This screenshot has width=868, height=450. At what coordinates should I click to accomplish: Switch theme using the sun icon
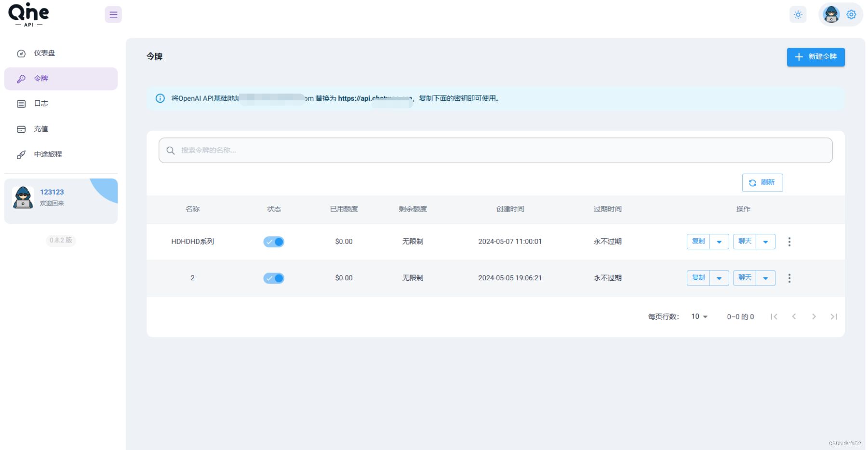(798, 15)
